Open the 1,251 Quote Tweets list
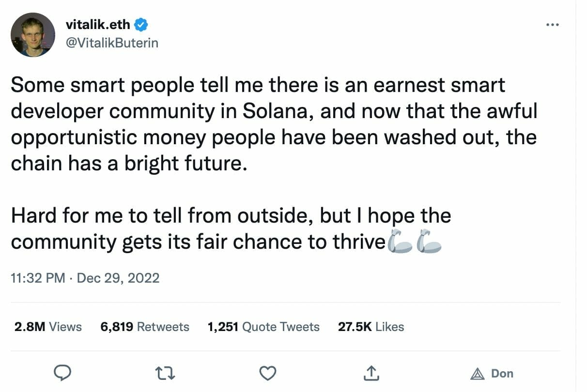Screen dimensions: 587x392 pos(263,327)
